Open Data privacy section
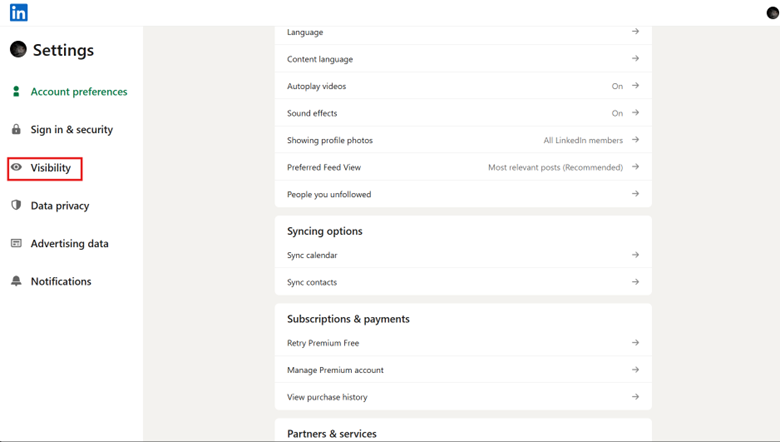Screen dimensions: 780x442 point(60,205)
